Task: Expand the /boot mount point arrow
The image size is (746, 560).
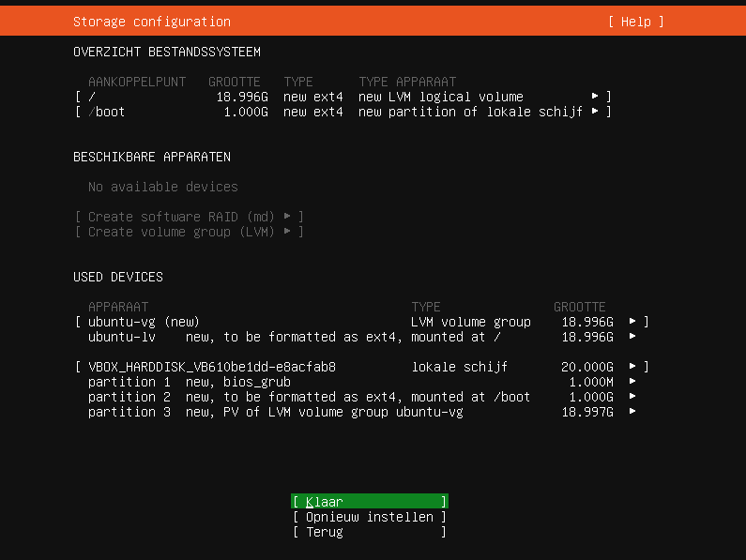Action: 595,112
